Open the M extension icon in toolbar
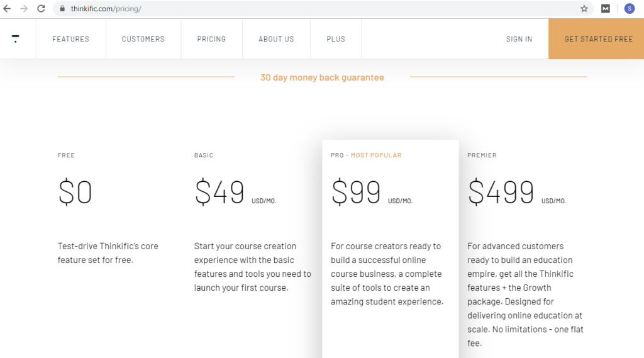 coord(606,9)
